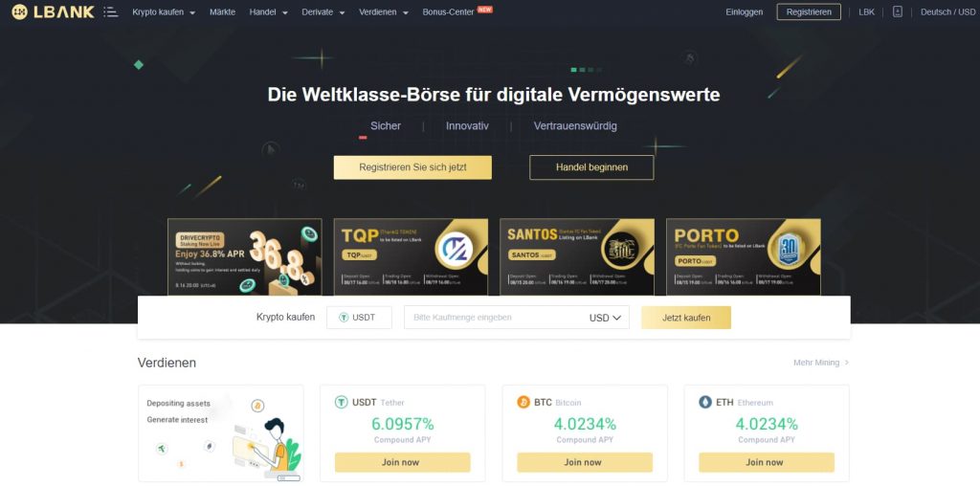The width and height of the screenshot is (980, 486).
Task: Open the USD currency dropdown
Action: click(x=605, y=318)
